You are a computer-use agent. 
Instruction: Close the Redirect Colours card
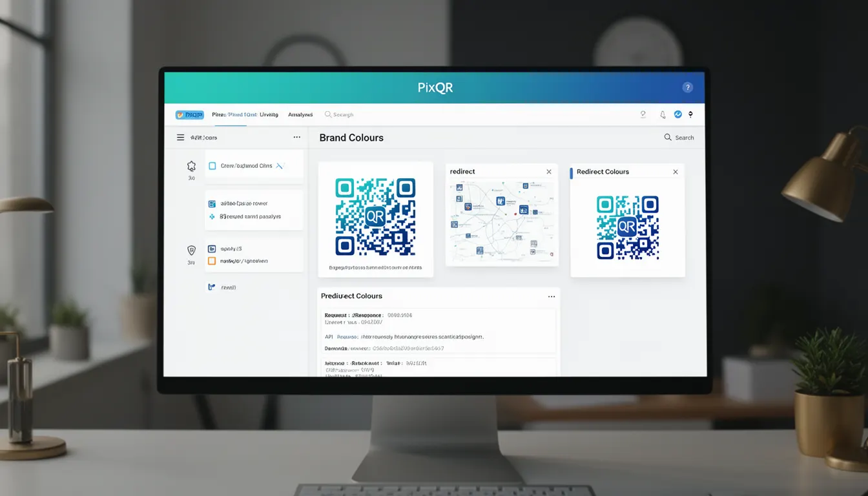[x=676, y=172]
